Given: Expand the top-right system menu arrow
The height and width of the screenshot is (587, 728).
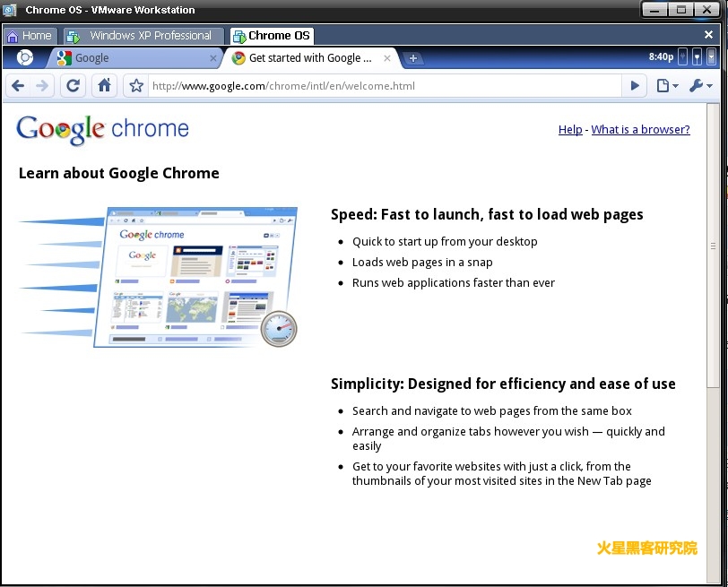Looking at the screenshot, I should coord(712,57).
